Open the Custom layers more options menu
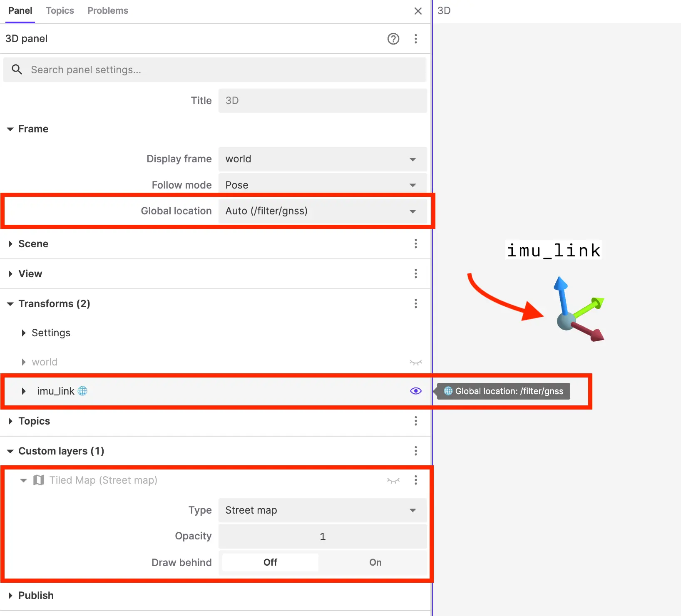Image resolution: width=681 pixels, height=616 pixels. pos(415,451)
